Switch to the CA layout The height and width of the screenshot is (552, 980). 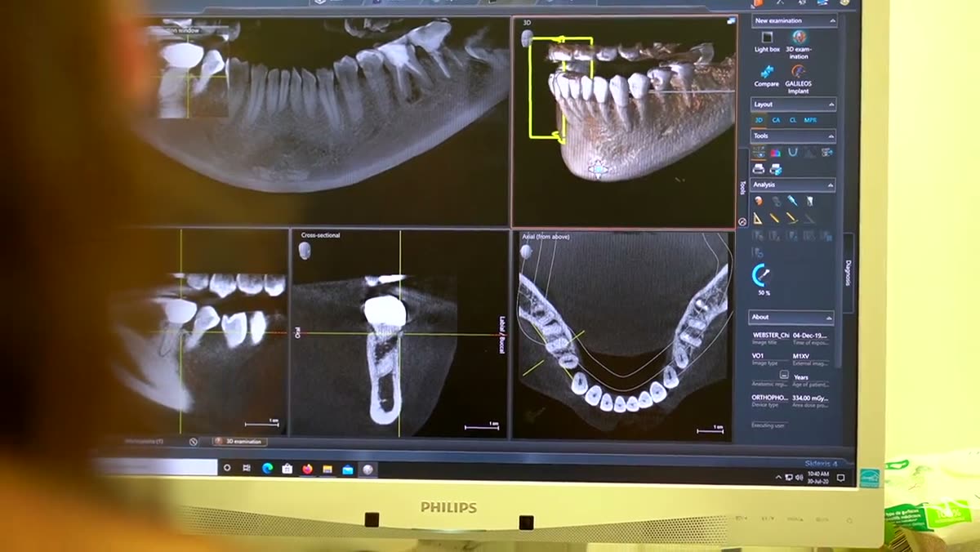pos(776,120)
